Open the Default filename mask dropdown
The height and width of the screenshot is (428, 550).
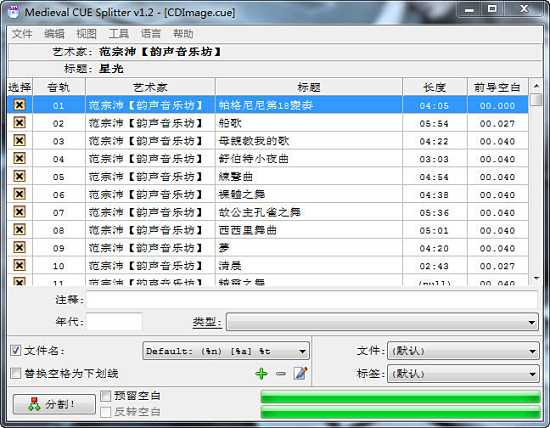click(226, 351)
